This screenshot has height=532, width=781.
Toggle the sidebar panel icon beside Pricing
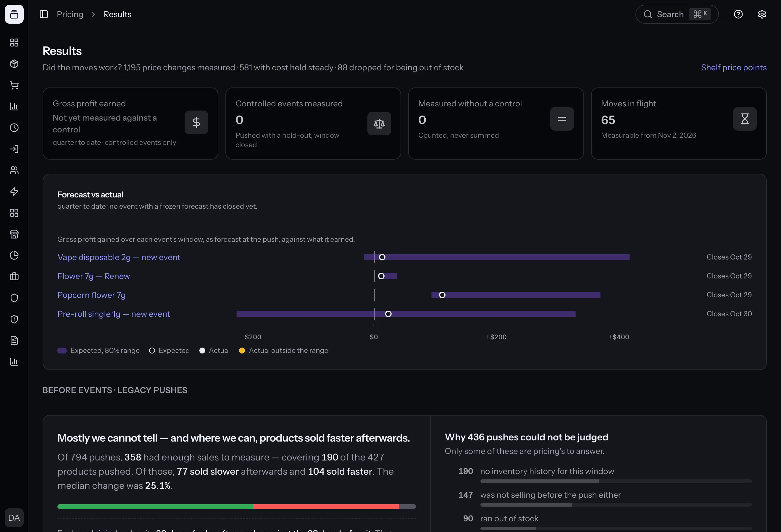pos(44,14)
